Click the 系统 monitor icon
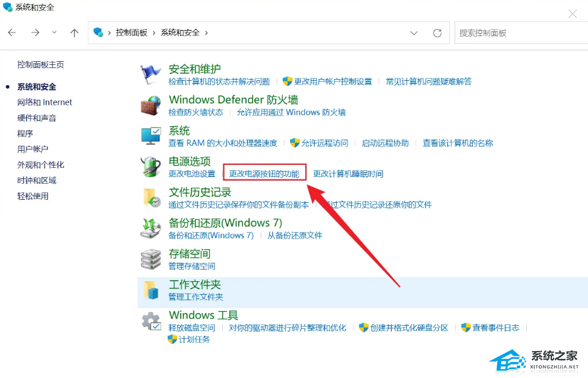This screenshot has width=588, height=378. pos(151,135)
